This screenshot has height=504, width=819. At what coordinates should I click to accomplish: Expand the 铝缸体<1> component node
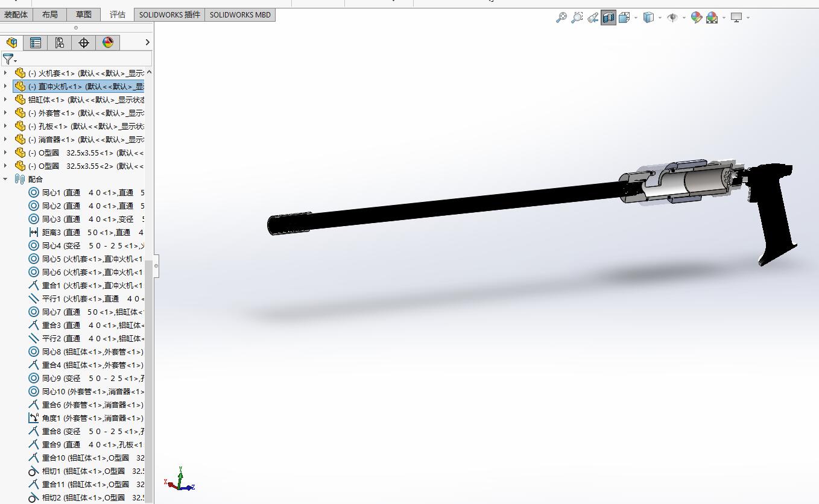tap(6, 99)
